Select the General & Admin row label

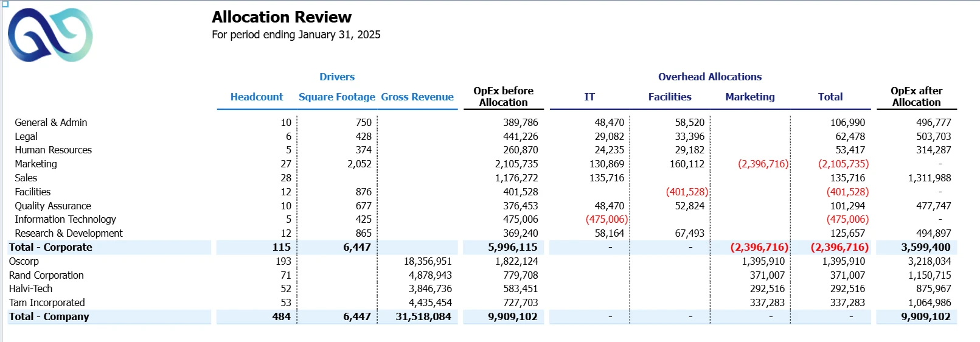point(51,122)
